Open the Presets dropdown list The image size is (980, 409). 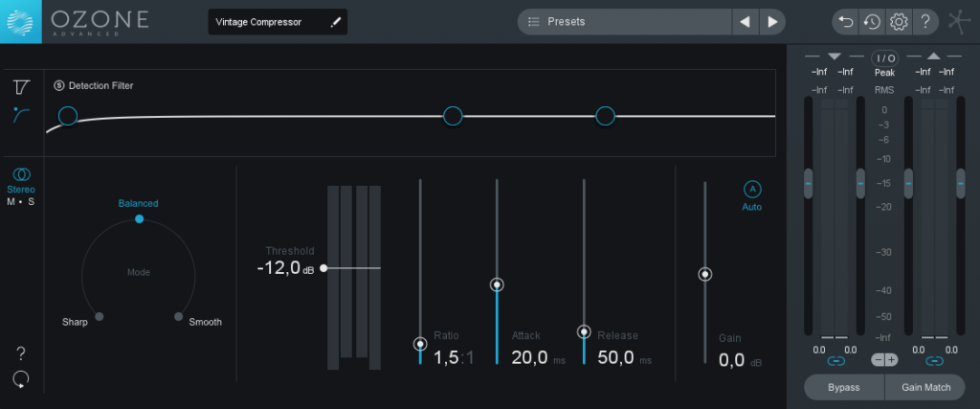(x=625, y=22)
